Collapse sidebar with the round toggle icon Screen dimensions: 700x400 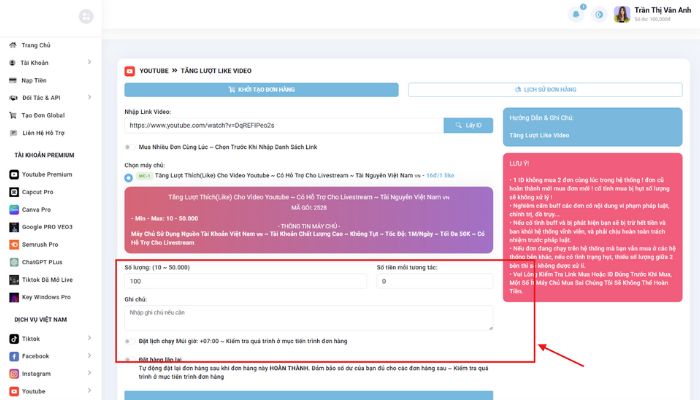tap(86, 17)
